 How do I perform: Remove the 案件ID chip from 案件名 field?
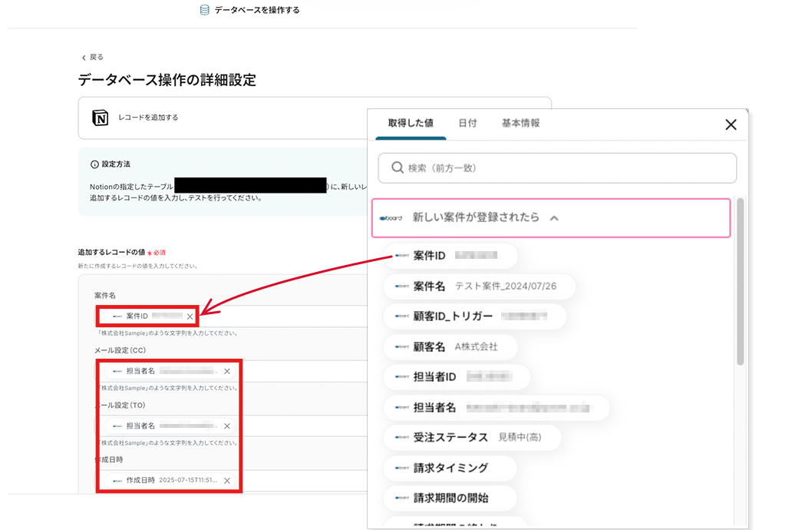click(190, 316)
